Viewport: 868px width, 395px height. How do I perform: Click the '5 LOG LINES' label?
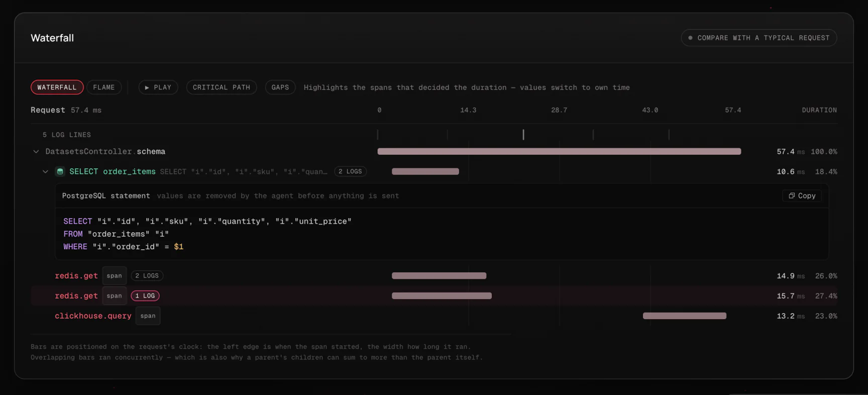point(67,135)
